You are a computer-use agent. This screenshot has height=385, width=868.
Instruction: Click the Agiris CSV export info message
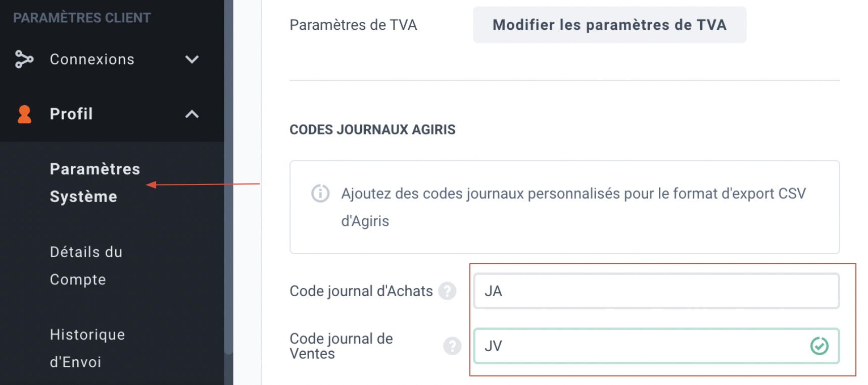(564, 207)
